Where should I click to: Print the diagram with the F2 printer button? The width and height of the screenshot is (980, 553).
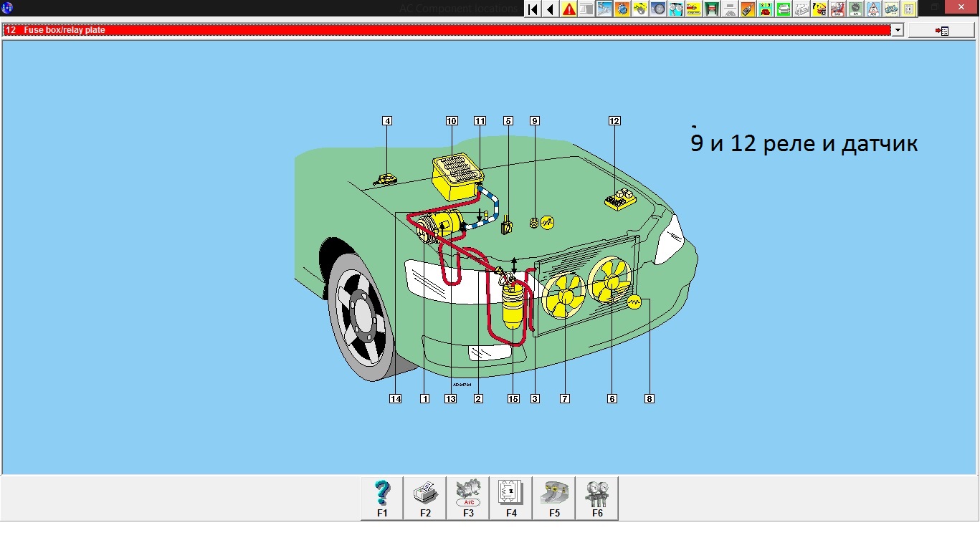425,498
